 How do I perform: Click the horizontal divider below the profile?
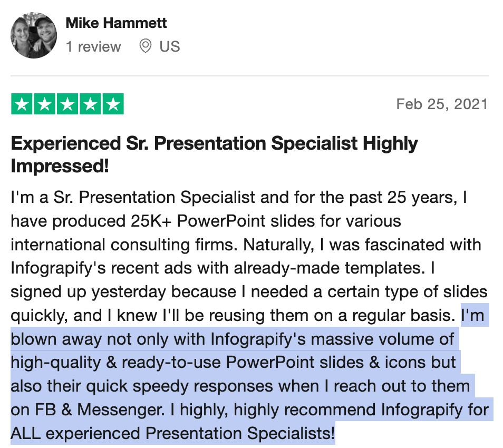[250, 76]
